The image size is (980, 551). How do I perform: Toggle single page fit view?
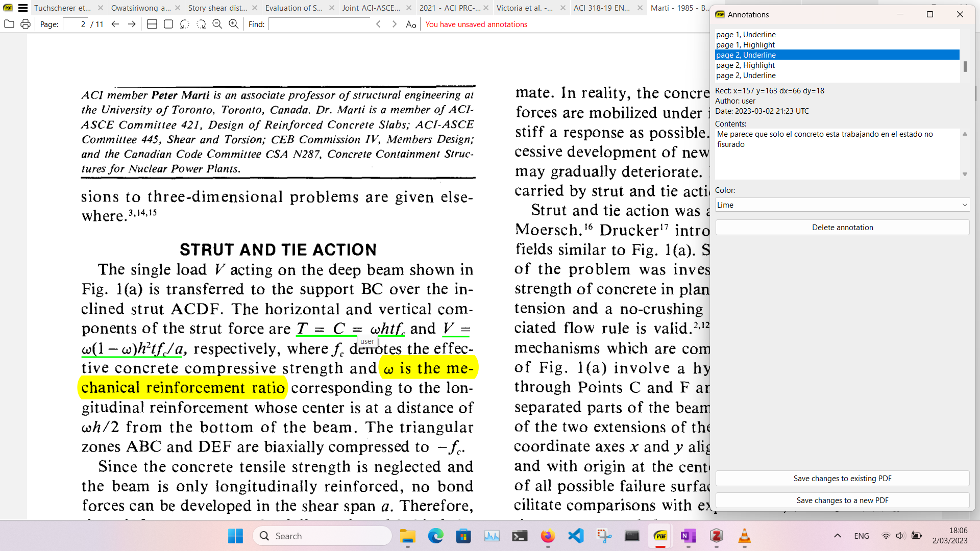point(168,24)
